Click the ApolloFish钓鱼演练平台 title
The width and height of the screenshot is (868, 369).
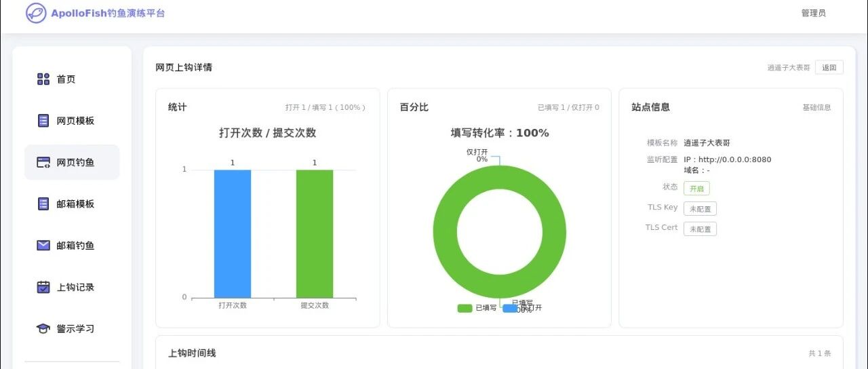pyautogui.click(x=108, y=13)
